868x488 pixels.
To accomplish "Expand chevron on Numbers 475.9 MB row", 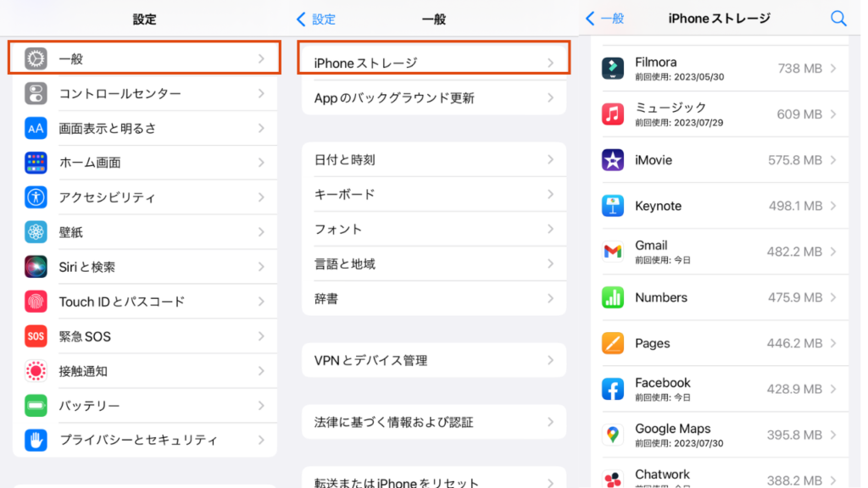I will pyautogui.click(x=834, y=297).
